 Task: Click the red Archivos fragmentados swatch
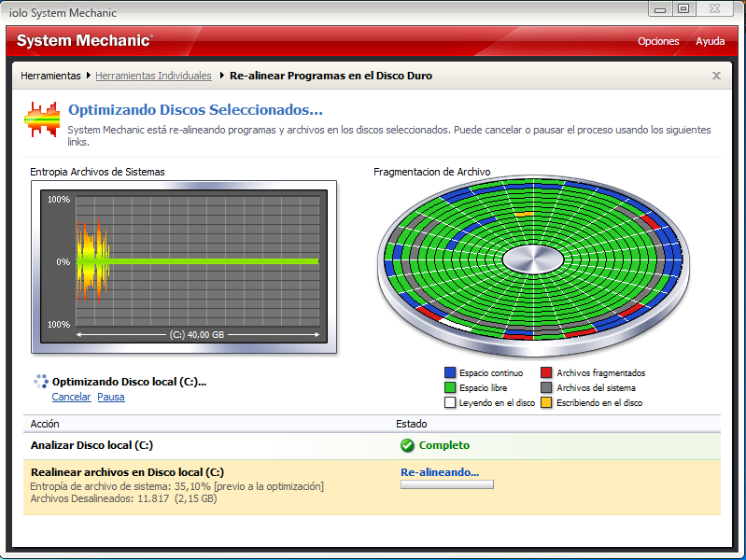pyautogui.click(x=546, y=372)
